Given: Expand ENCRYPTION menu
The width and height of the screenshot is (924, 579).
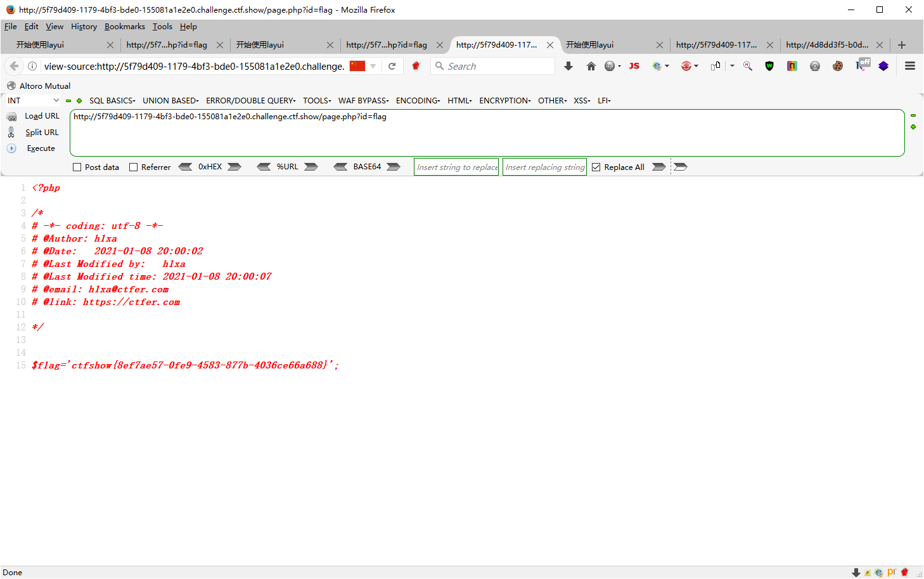Looking at the screenshot, I should tap(505, 101).
